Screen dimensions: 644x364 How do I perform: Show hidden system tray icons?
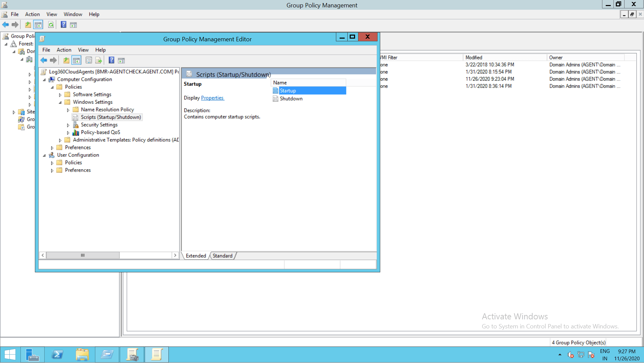(x=560, y=355)
